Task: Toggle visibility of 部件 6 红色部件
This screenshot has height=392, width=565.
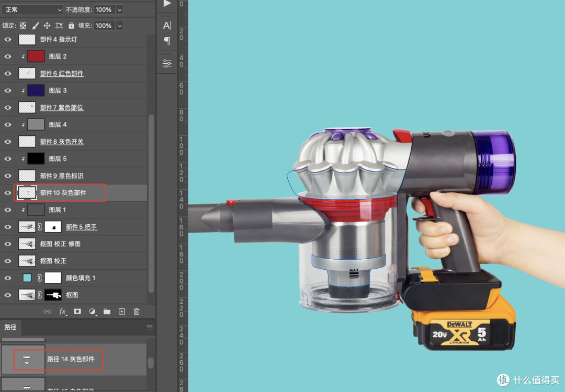Action: 7,73
